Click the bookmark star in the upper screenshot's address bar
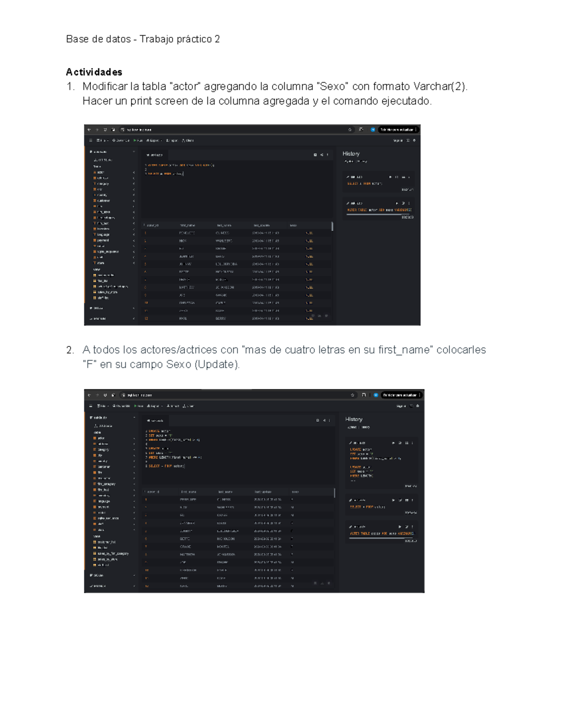563x728 pixels. point(350,130)
